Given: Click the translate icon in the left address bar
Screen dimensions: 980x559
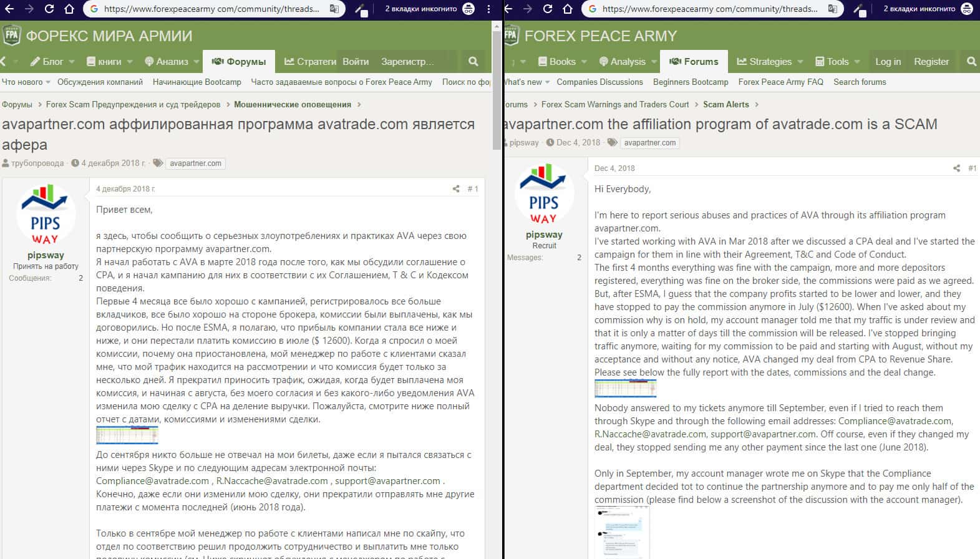Looking at the screenshot, I should tap(334, 9).
